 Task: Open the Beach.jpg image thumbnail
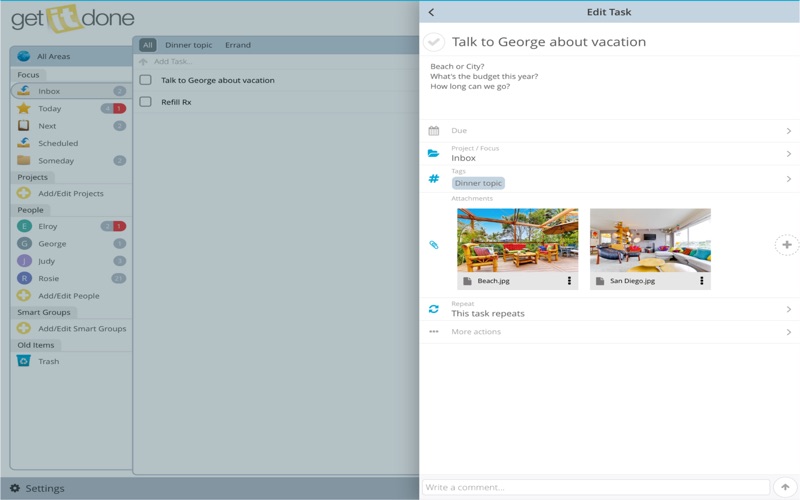click(x=517, y=240)
